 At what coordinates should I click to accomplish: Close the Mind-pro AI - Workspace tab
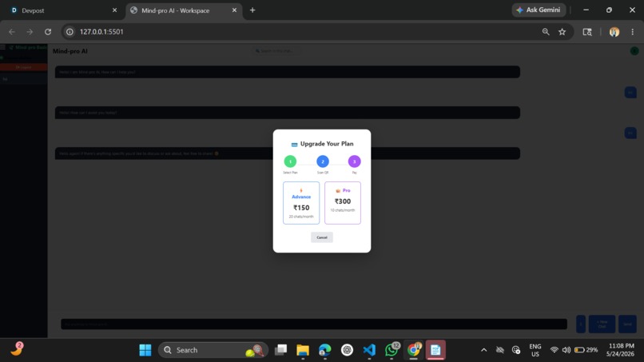click(234, 10)
